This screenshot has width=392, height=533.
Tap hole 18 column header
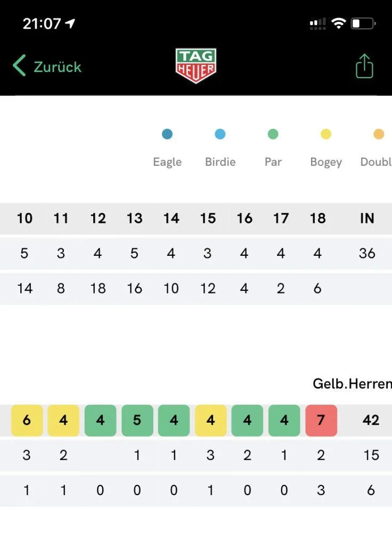317,218
